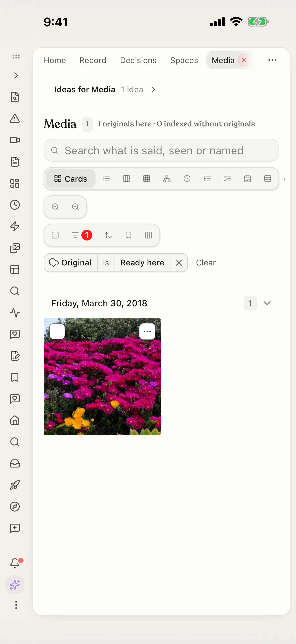Expand the Ideas for Media chevron
Viewport: 296px width, 644px height.
pos(153,90)
